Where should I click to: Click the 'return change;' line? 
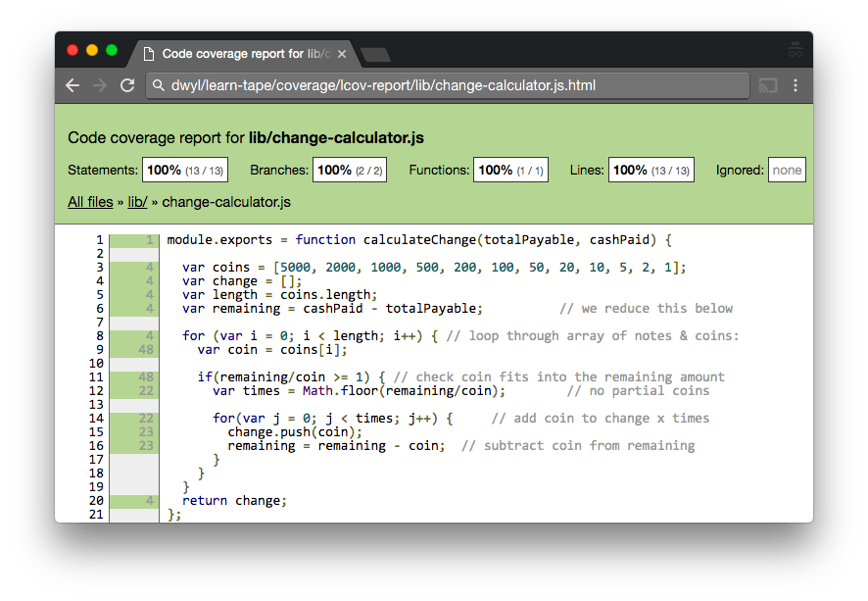(x=235, y=501)
